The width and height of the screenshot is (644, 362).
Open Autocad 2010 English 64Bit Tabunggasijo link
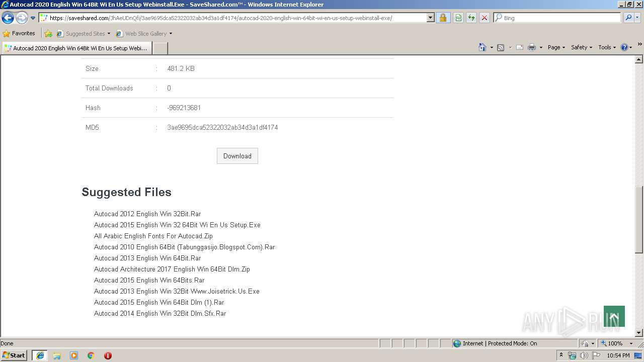pyautogui.click(x=184, y=247)
